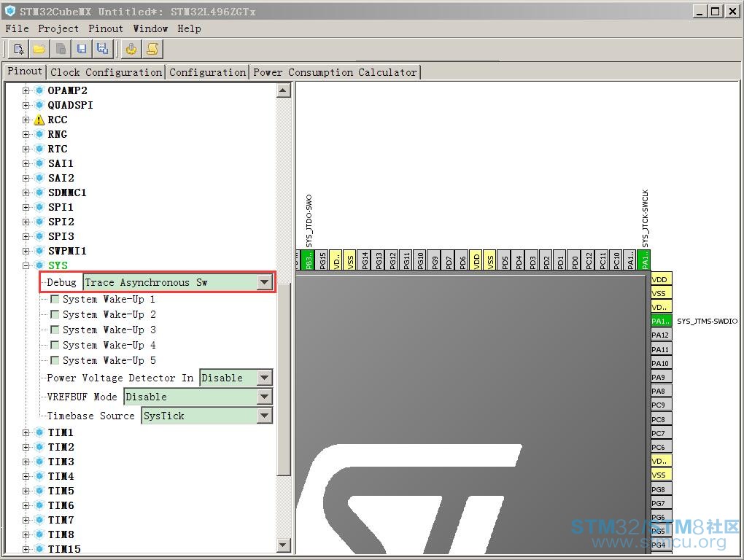This screenshot has height=560, width=744.
Task: Toggle System Wake-Up 5 checkbox
Action: 55,360
